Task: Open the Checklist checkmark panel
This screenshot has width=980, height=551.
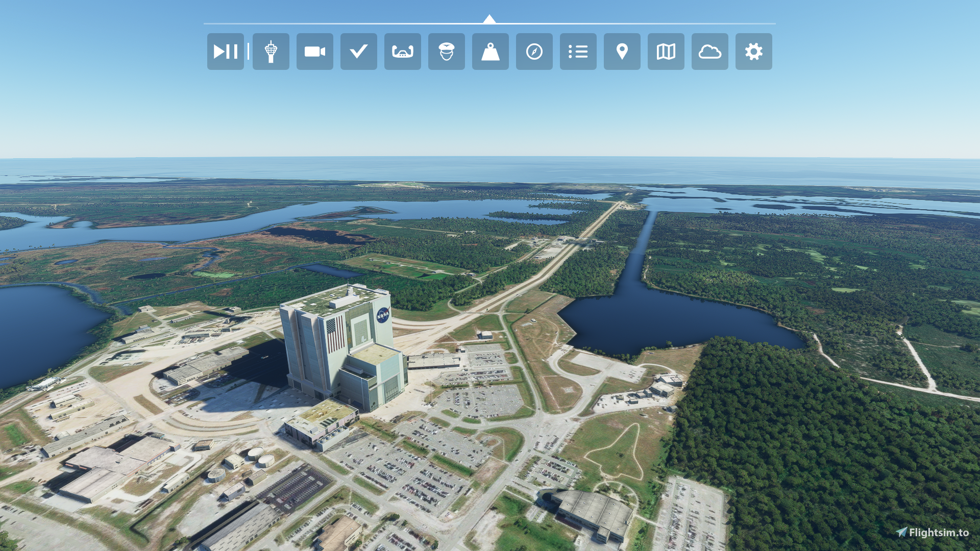Action: click(359, 52)
